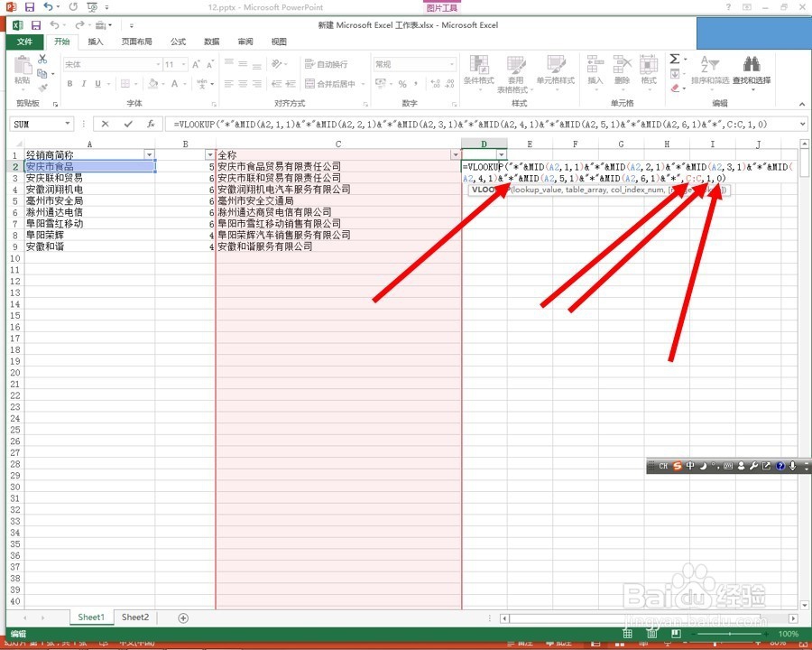
Task: Open filter dropdown on column A header cell
Action: click(x=149, y=154)
